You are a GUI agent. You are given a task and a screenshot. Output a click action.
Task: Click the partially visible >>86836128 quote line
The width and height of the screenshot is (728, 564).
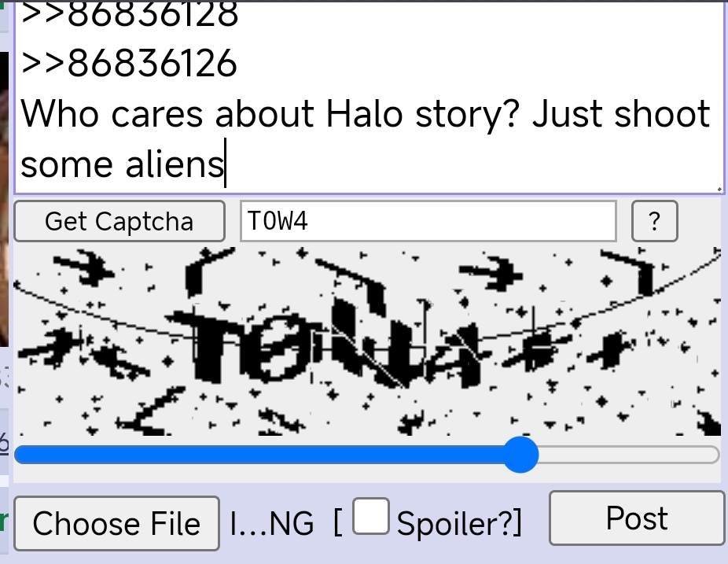pyautogui.click(x=130, y=14)
